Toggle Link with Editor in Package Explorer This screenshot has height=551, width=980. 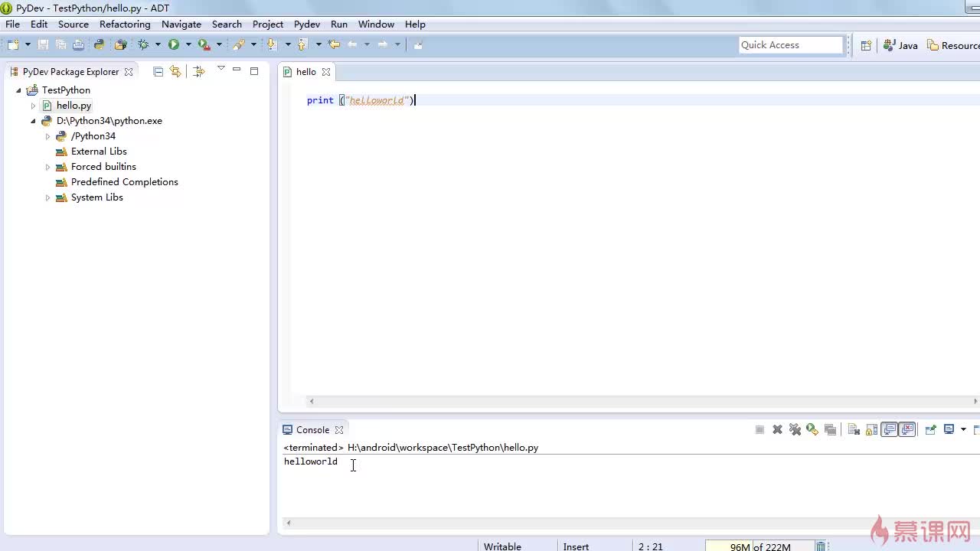[x=175, y=71]
